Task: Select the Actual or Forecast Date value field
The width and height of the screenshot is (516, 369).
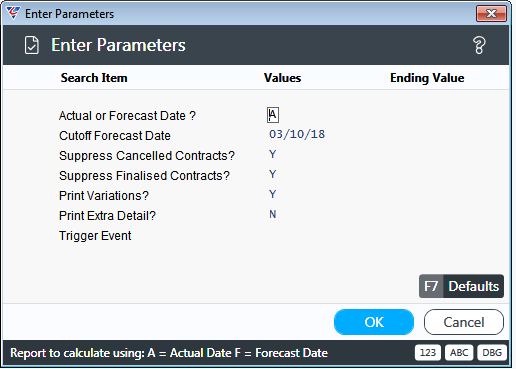Action: click(x=273, y=115)
